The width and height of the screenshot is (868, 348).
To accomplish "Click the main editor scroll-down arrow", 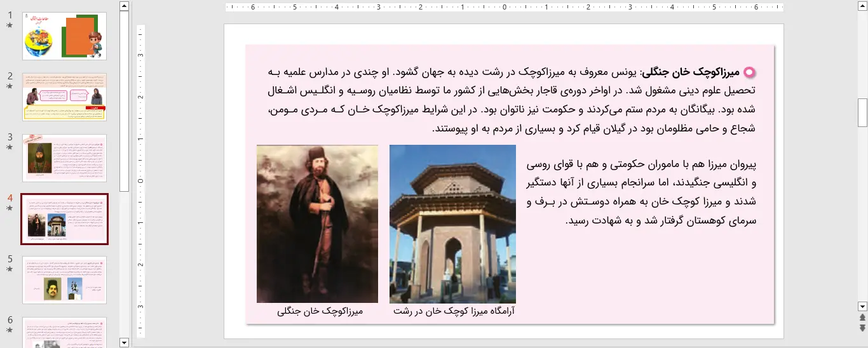I will pos(862,306).
